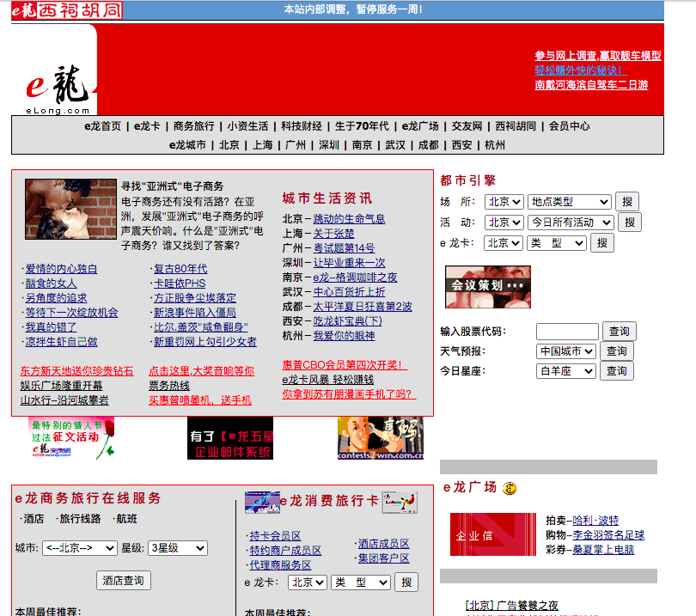Open e龙卡 city dropdown in 消费旅行卡 panel
This screenshot has height=616, width=696.
308,582
